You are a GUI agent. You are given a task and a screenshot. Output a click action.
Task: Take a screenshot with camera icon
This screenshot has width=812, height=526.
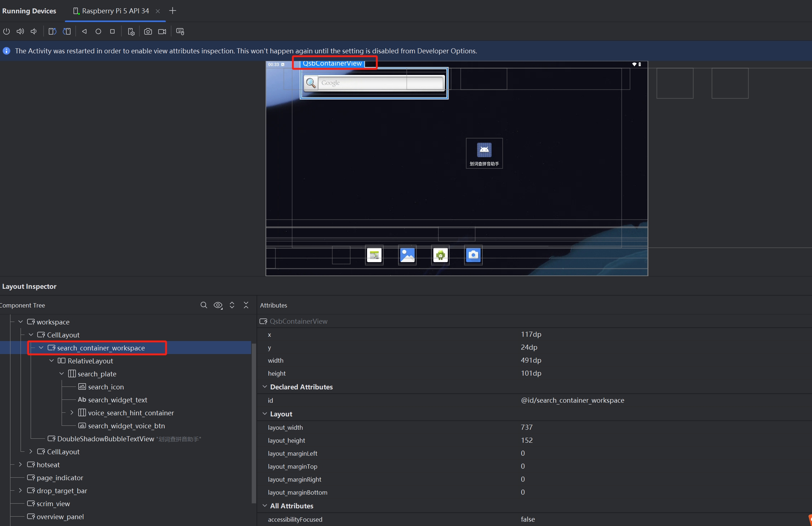pyautogui.click(x=148, y=31)
